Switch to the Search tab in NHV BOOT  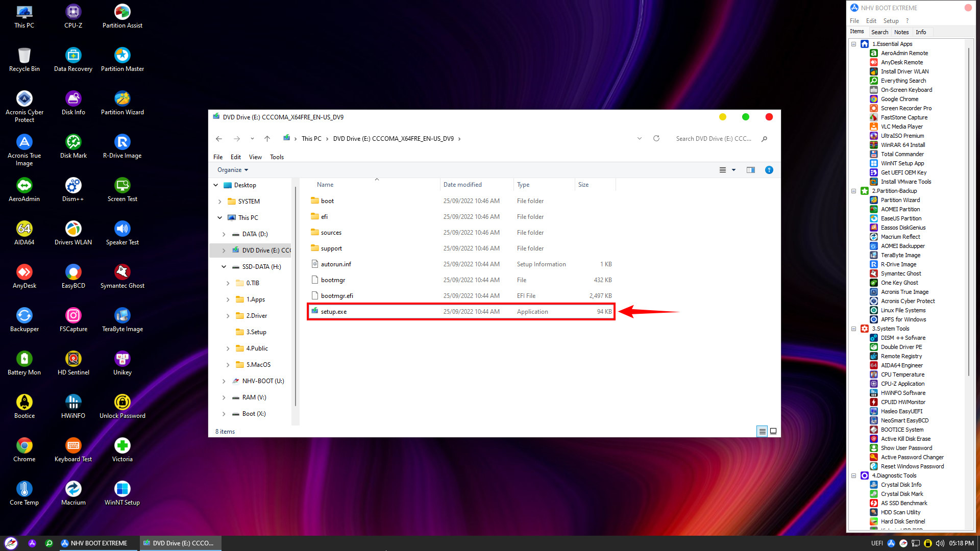[x=879, y=32]
